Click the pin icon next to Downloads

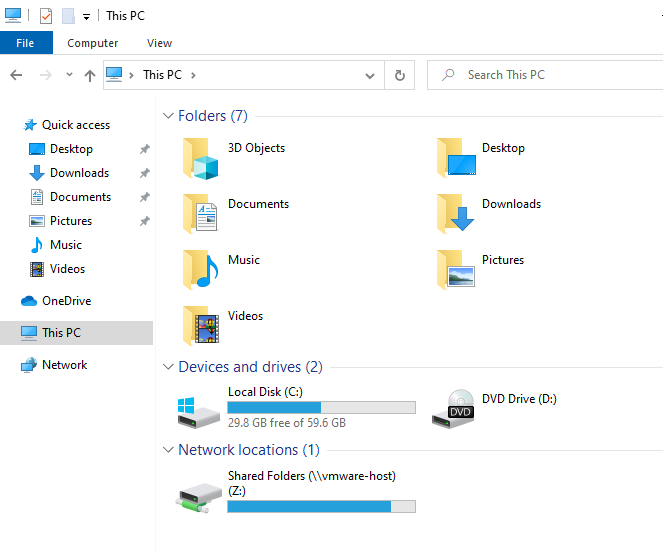click(145, 173)
